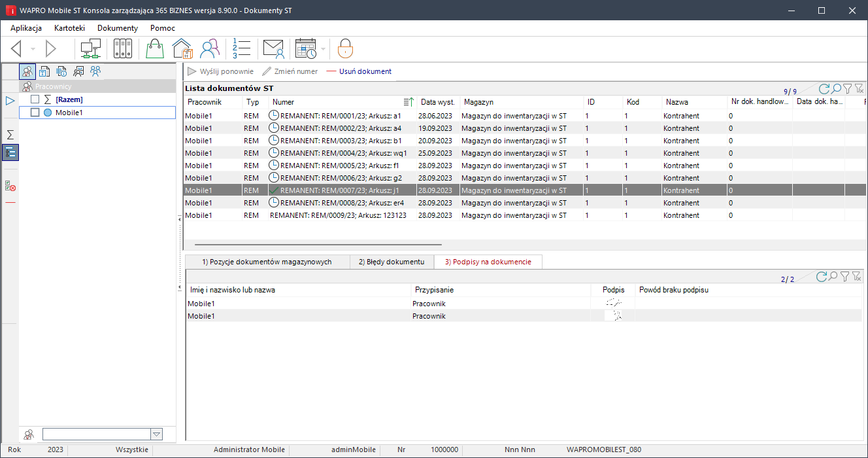Refresh the Lista dokumentów ST table
868x458 pixels.
click(824, 89)
